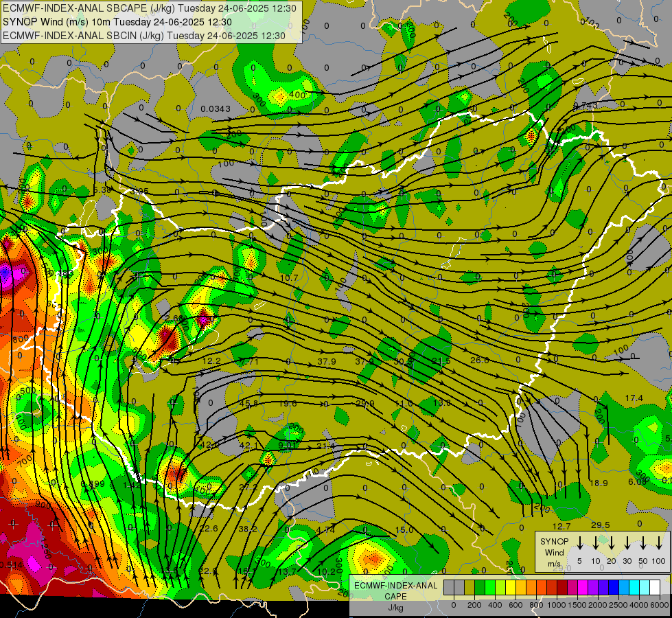Select the dark red CAPE legend swatch

562,587
